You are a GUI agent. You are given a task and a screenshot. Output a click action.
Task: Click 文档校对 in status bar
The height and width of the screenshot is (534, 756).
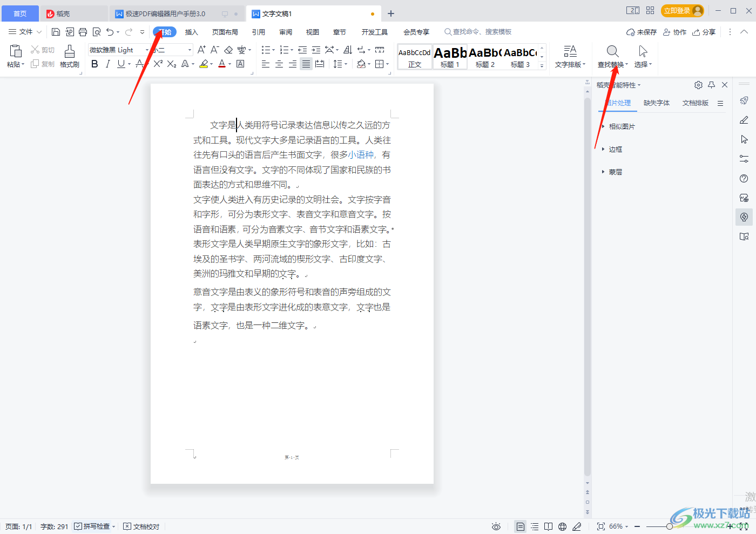pos(141,526)
